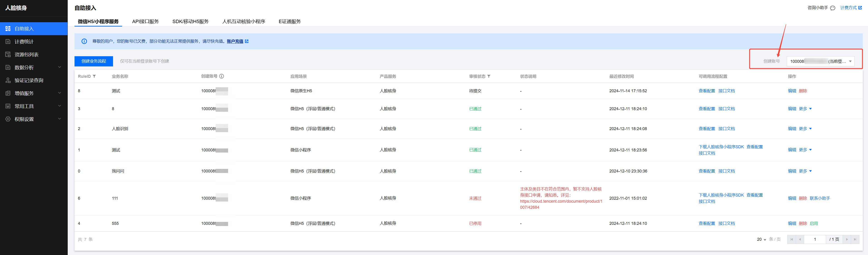Switch to E证通服务 tab

pyautogui.click(x=289, y=22)
